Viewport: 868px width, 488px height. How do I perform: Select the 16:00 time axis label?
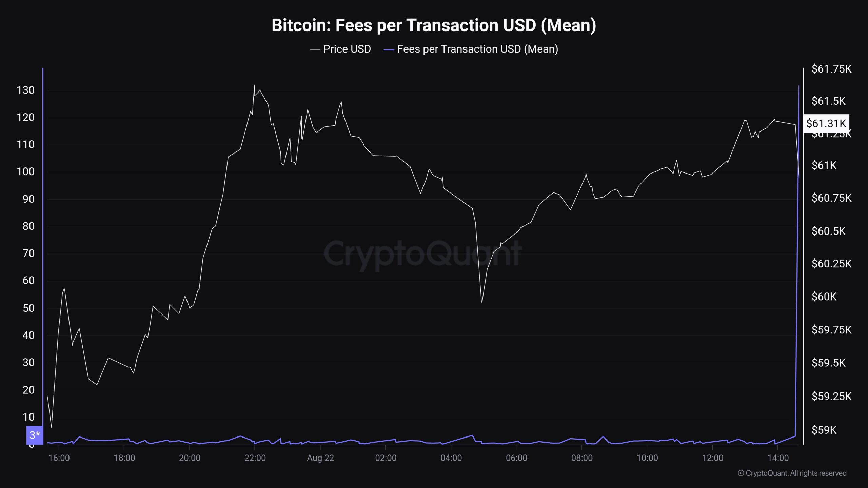pos(59,458)
